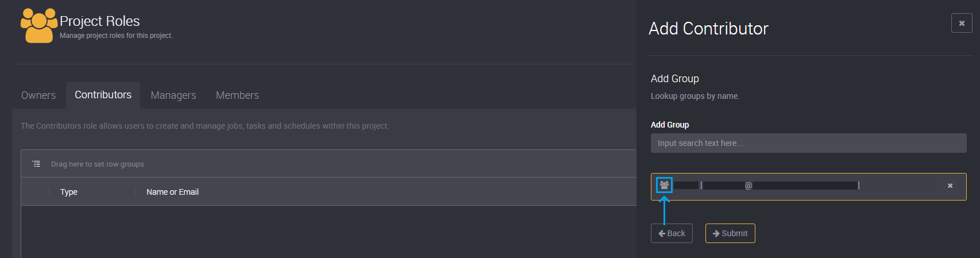Sort by the Name or Email column

(x=172, y=192)
